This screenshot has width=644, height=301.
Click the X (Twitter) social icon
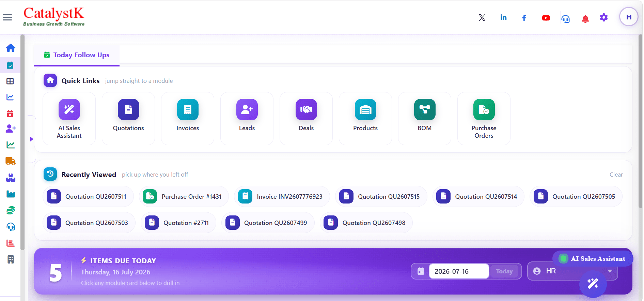[482, 18]
